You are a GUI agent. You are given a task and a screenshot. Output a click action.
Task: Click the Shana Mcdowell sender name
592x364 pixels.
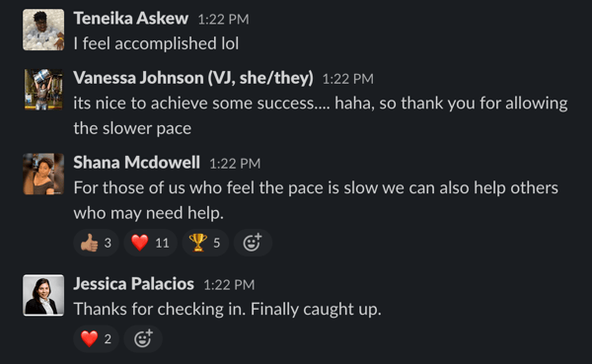[137, 163]
